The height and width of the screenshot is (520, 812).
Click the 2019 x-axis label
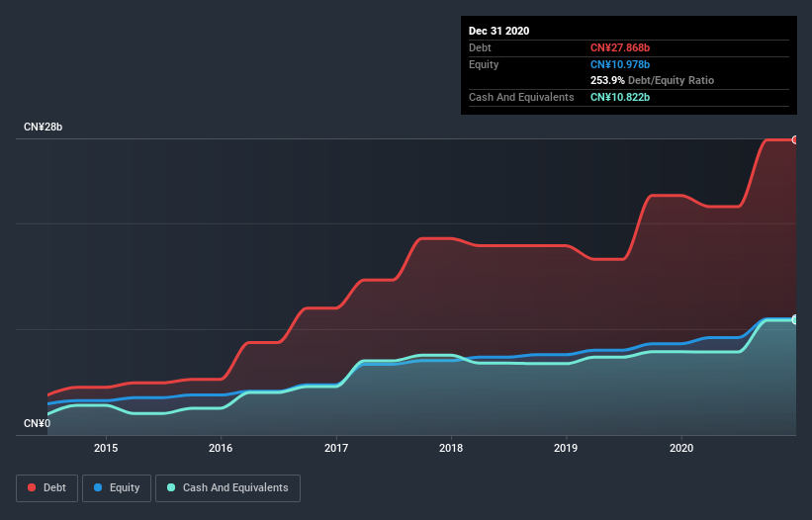coord(566,448)
